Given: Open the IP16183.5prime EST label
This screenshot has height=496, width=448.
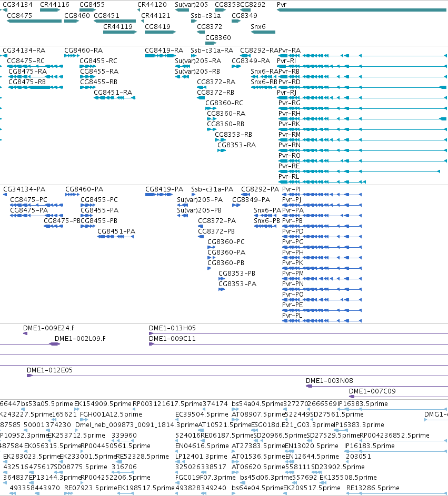Looking at the screenshot, I should (x=369, y=446).
